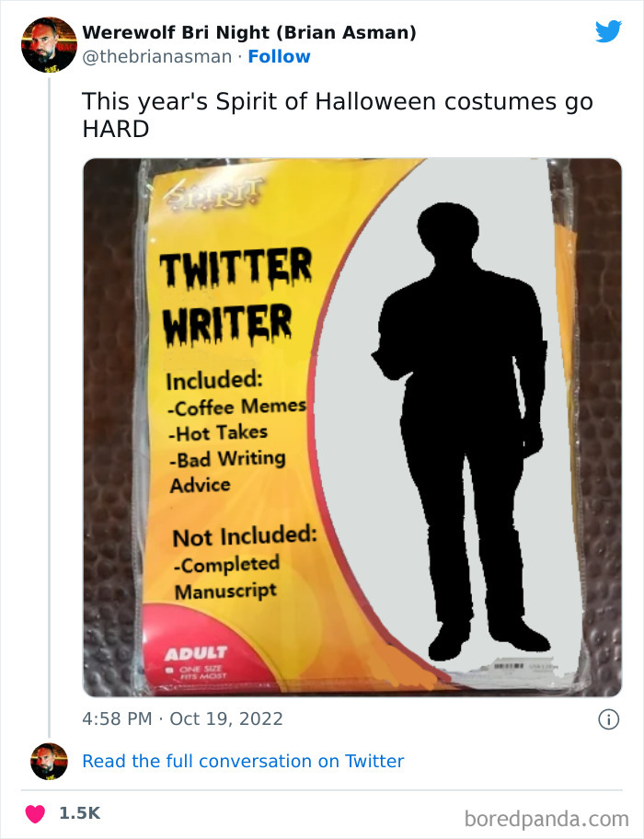Screen dimensions: 644x839
Task: Select the smaller avatar near the conversation link
Action: 48,761
